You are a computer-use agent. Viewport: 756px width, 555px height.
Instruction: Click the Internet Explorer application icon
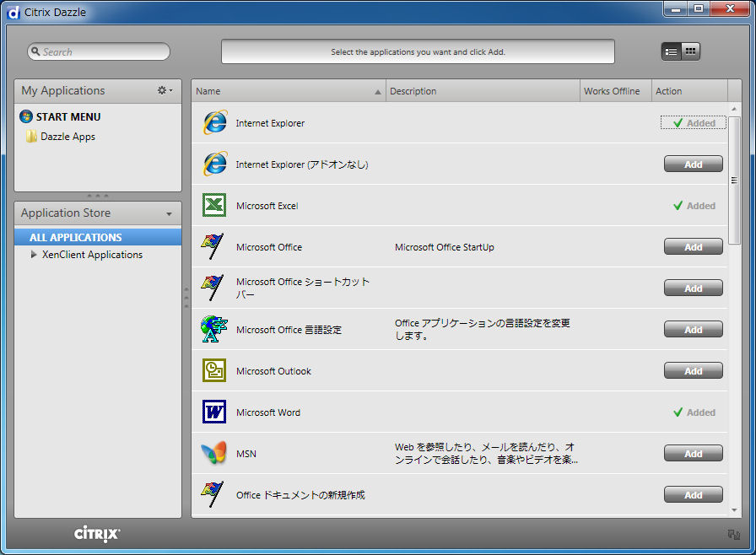coord(214,123)
